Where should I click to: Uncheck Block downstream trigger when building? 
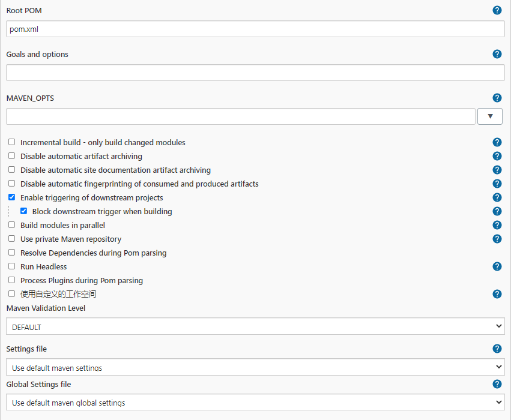coord(24,211)
